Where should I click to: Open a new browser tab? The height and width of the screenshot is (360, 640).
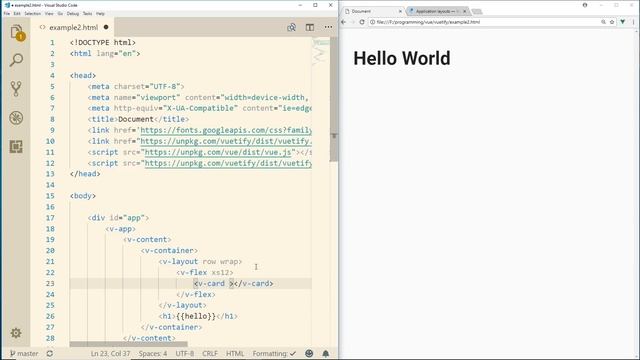point(477,11)
